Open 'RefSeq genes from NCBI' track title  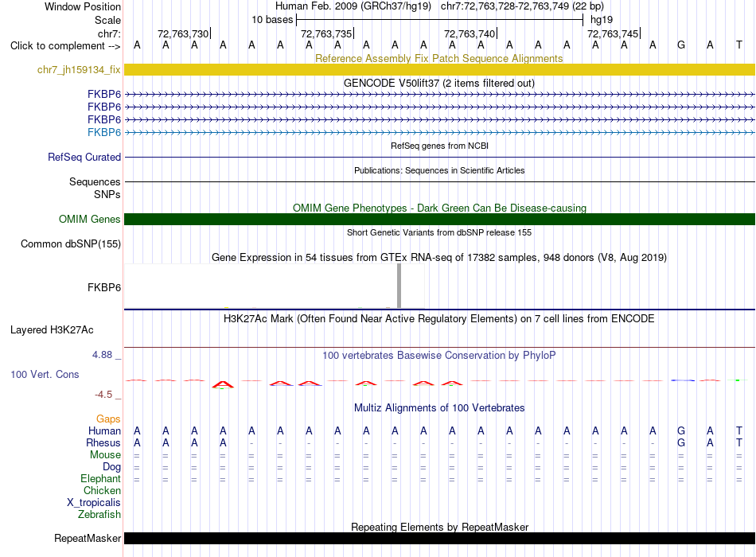tap(439, 146)
